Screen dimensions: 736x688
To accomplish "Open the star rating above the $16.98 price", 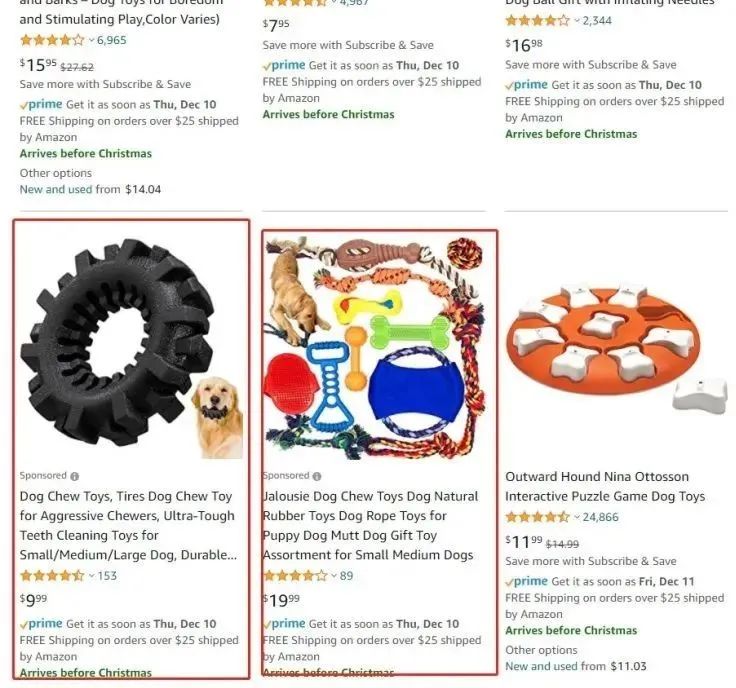I will (x=538, y=21).
